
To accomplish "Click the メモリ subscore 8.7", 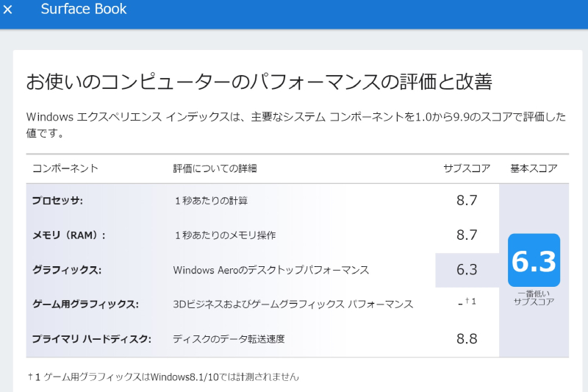I will coord(467,235).
